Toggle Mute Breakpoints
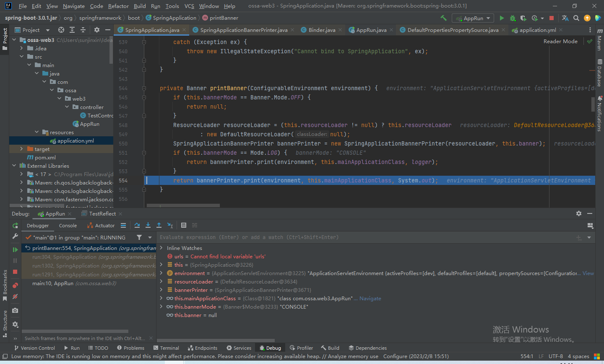 (x=15, y=296)
